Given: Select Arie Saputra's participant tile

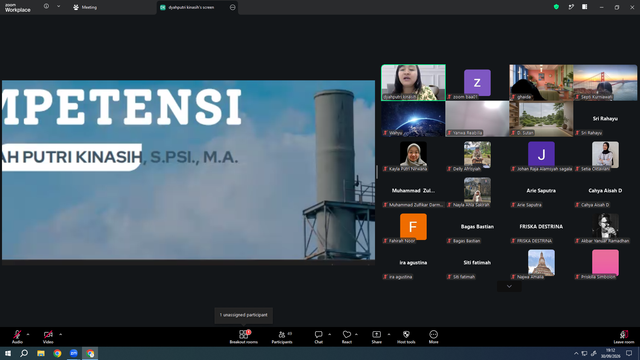Looking at the screenshot, I should (541, 191).
